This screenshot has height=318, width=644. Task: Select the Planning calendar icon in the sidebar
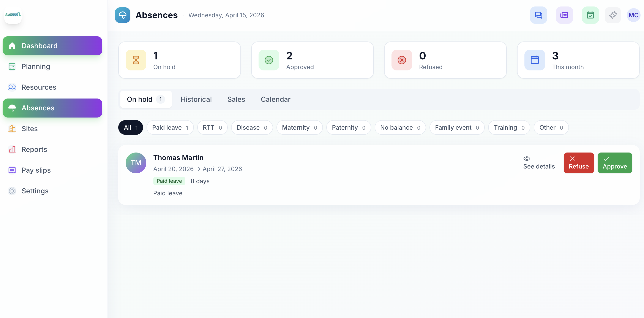pos(12,66)
